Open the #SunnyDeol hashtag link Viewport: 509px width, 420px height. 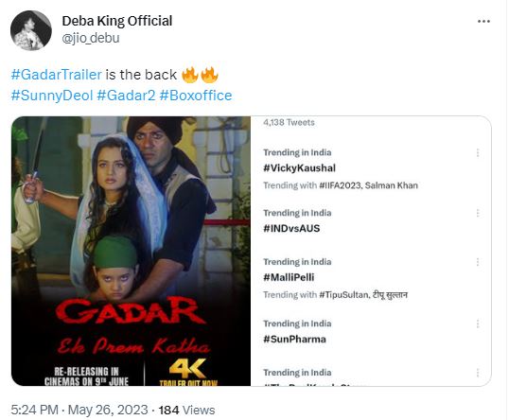52,96
